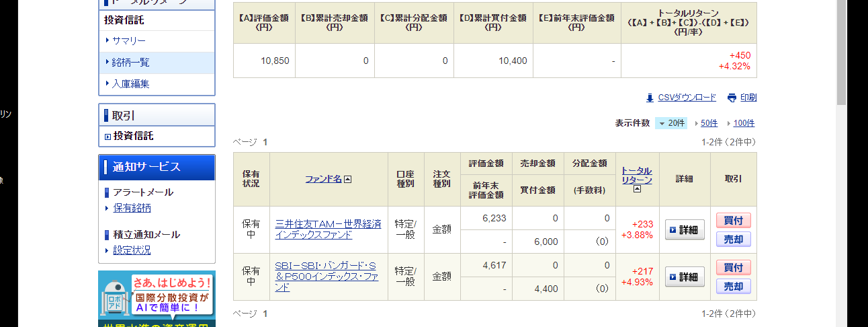This screenshot has width=868, height=327.
Task: Open サマリー in the sidebar menu
Action: [128, 41]
